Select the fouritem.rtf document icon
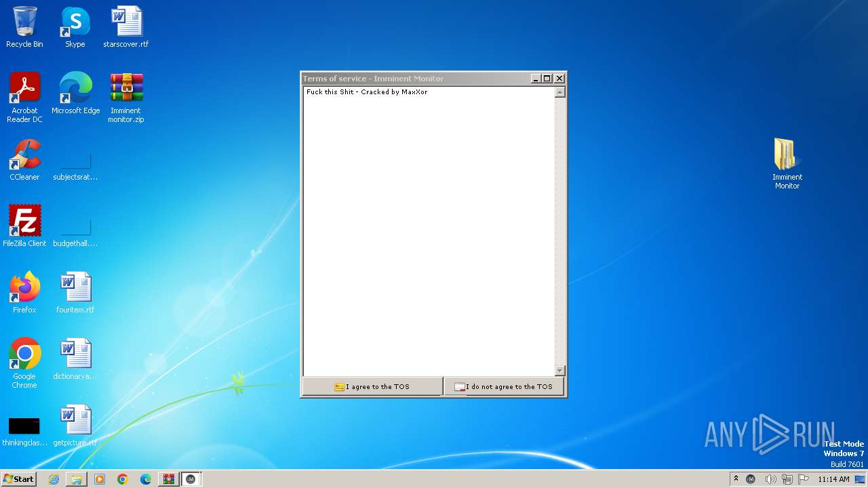 pos(75,293)
